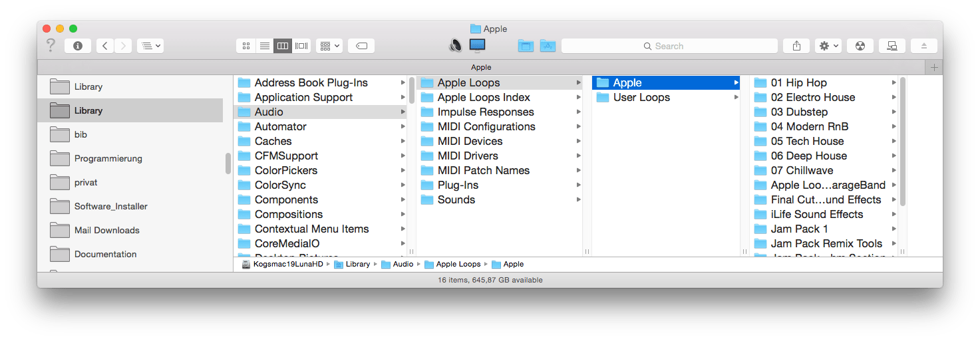Add a new tab with plus button
The width and height of the screenshot is (980, 341).
(x=934, y=67)
